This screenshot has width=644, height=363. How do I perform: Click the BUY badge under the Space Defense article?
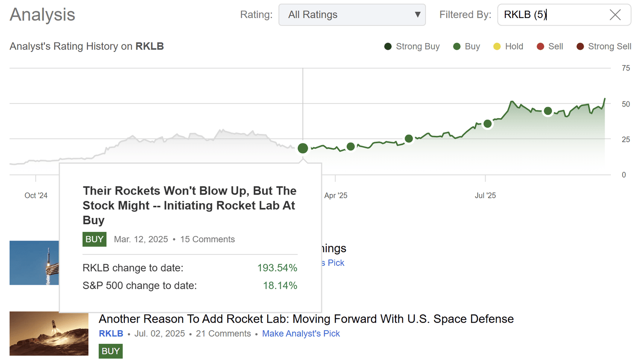point(110,351)
